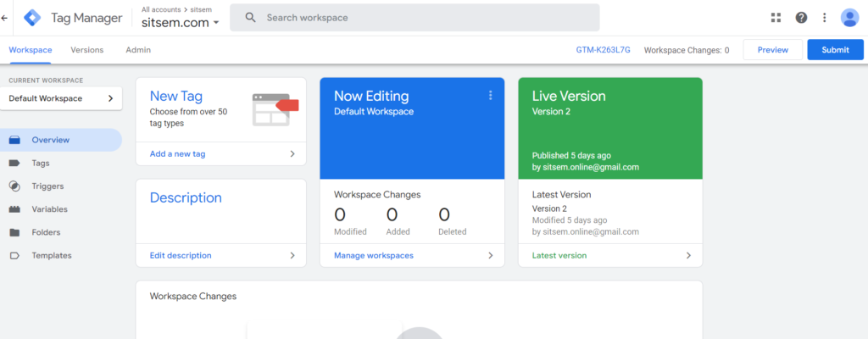Switch to the Versions tab
The width and height of the screenshot is (868, 339).
[87, 50]
